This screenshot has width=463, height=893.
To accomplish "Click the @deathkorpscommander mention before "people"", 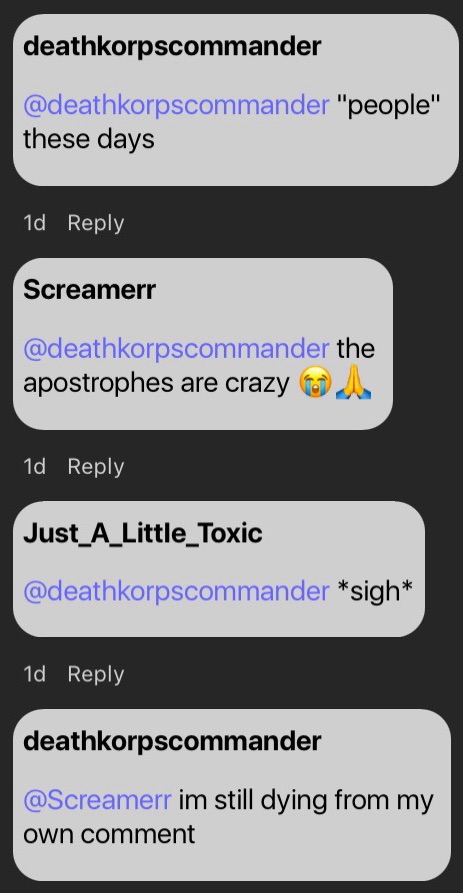I will tap(176, 105).
